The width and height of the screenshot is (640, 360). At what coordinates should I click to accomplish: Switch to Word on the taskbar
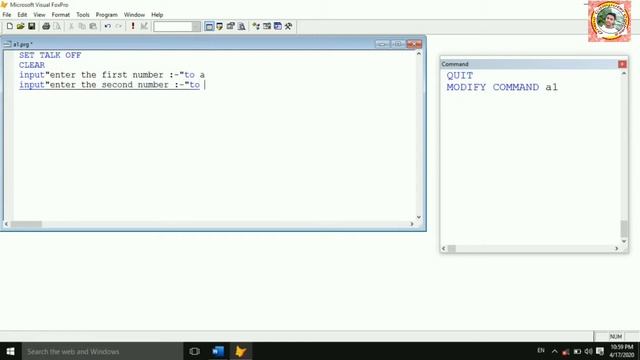click(x=218, y=351)
